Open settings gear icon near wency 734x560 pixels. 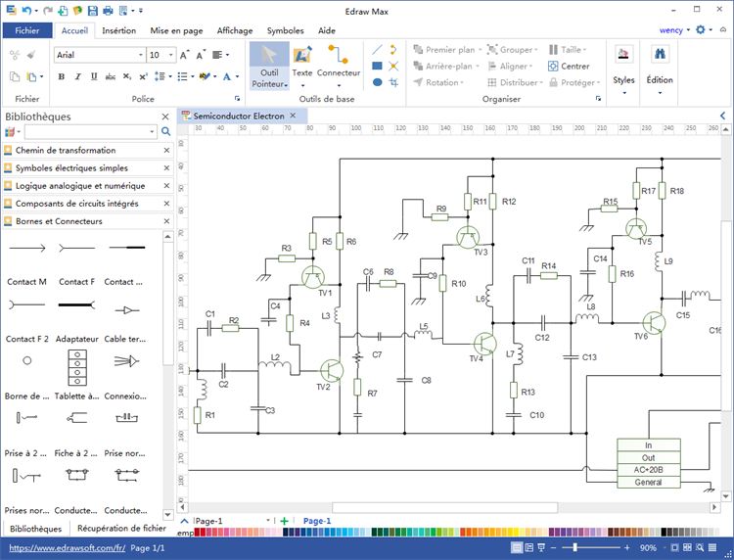[x=701, y=30]
